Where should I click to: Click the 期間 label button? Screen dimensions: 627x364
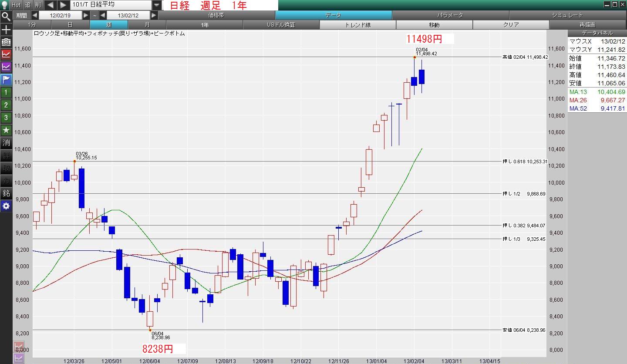(x=21, y=15)
